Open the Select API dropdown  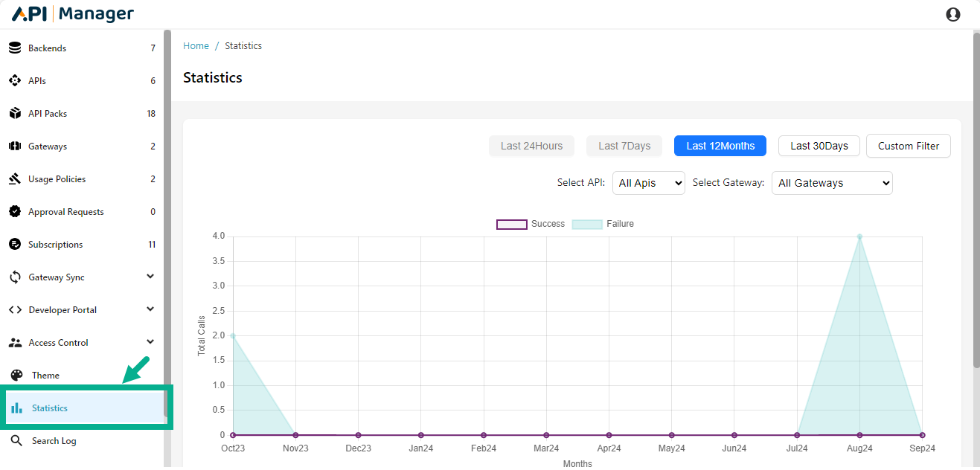648,183
